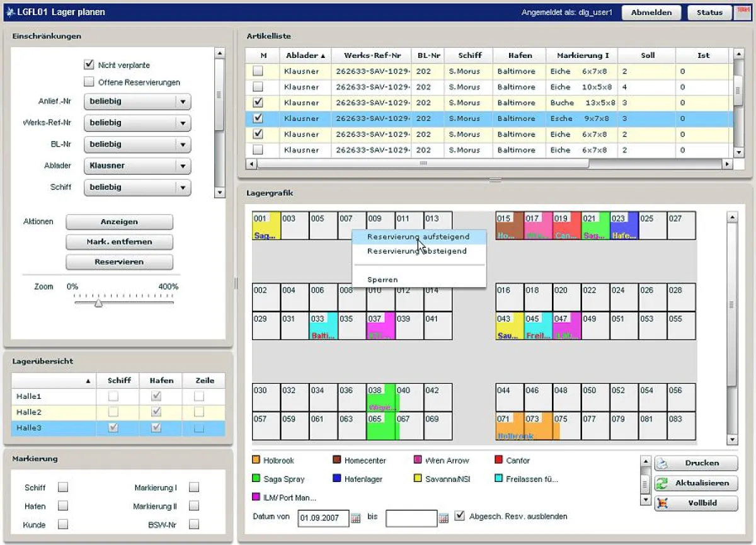Open calendar picker next to bis field
Image resolution: width=756 pixels, height=545 pixels.
point(444,518)
